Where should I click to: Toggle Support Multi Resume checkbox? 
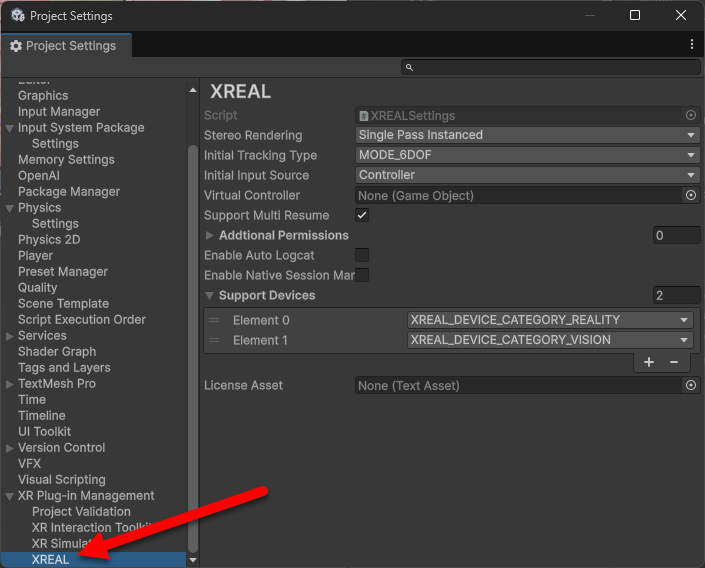[x=362, y=215]
